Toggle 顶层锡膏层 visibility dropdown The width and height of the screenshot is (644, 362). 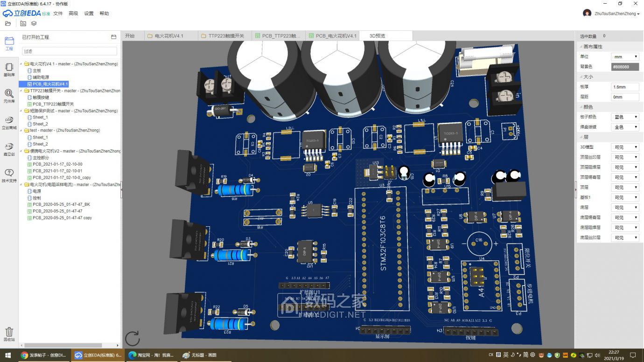[x=625, y=177]
